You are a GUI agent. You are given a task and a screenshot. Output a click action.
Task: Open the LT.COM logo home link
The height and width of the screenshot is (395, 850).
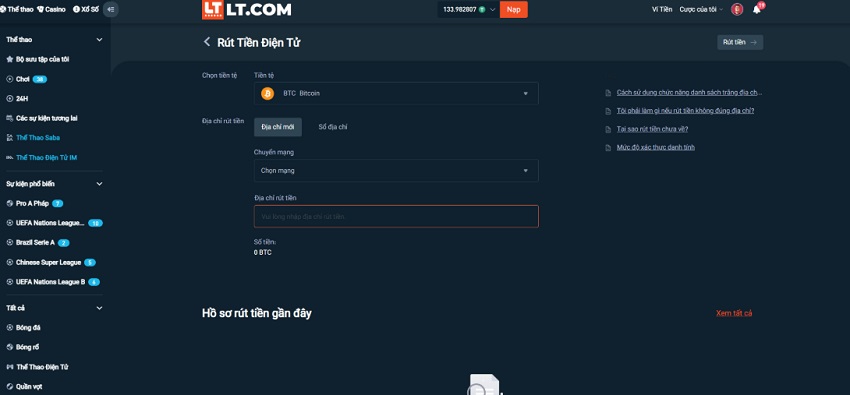tap(247, 9)
